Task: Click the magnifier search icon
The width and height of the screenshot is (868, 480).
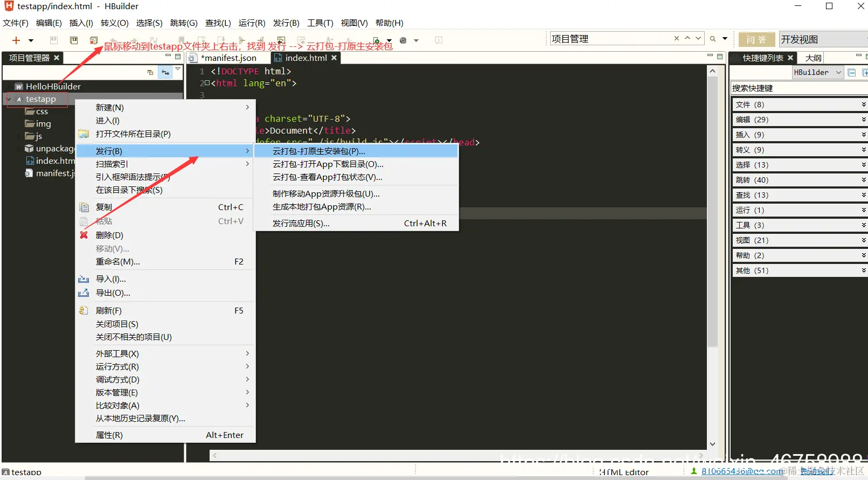Action: pos(713,39)
